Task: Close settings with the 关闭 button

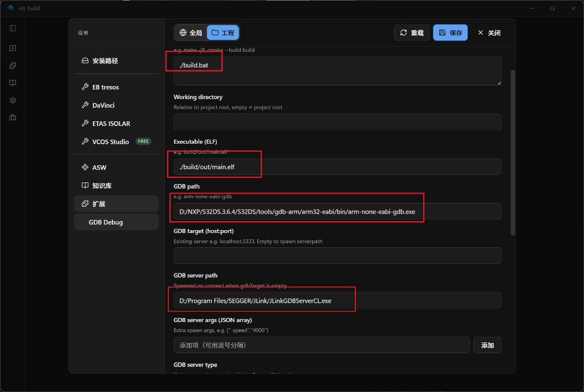Action: tap(489, 32)
